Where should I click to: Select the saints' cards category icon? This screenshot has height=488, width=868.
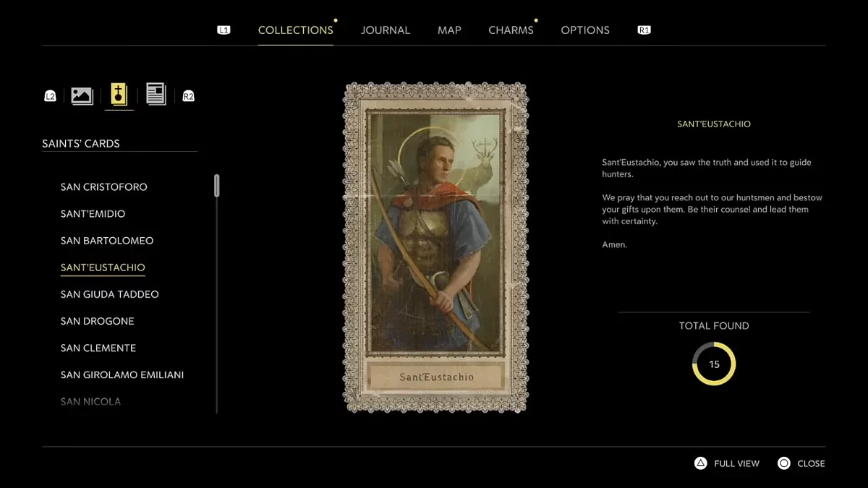tap(119, 95)
